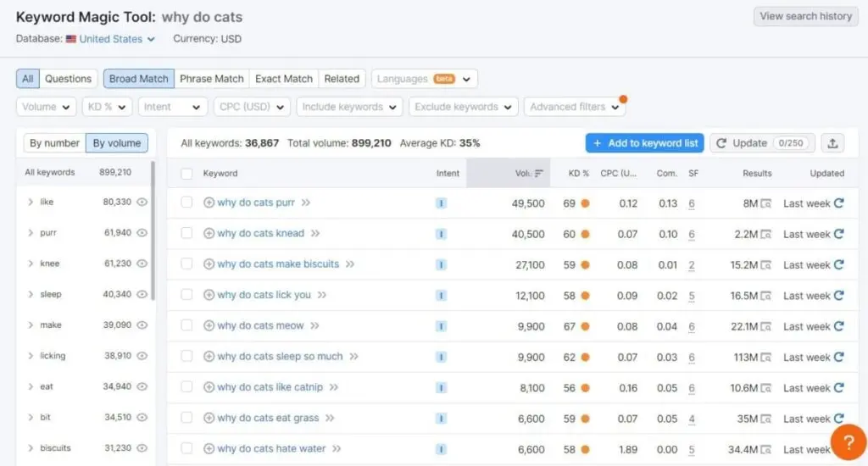Image resolution: width=868 pixels, height=466 pixels.
Task: Refresh the 'why do cats lick you' row
Action: click(x=838, y=296)
